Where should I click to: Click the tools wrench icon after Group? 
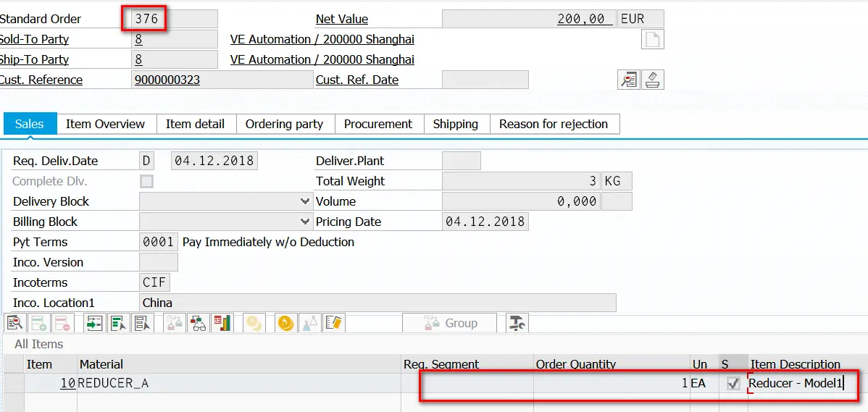[x=517, y=322]
